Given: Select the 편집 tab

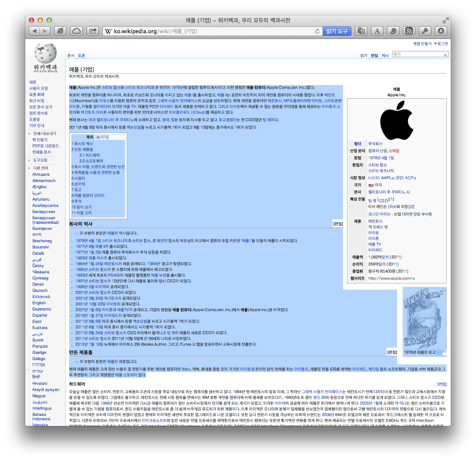Looking at the screenshot, I should click(x=375, y=55).
